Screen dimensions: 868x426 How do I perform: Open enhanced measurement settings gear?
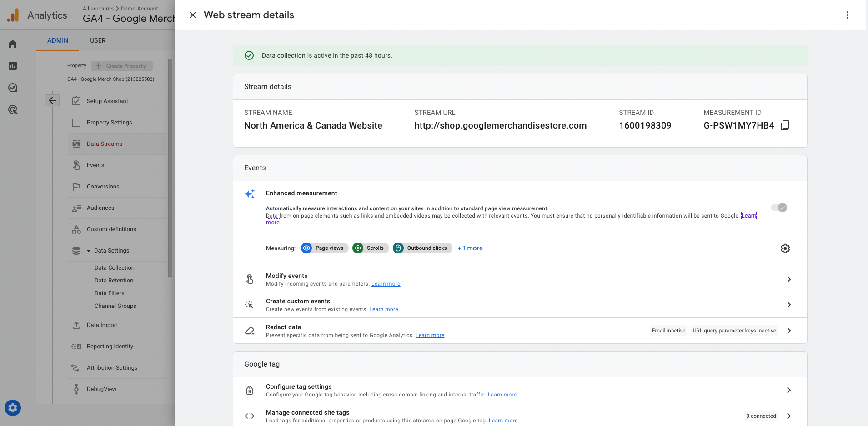(x=785, y=248)
